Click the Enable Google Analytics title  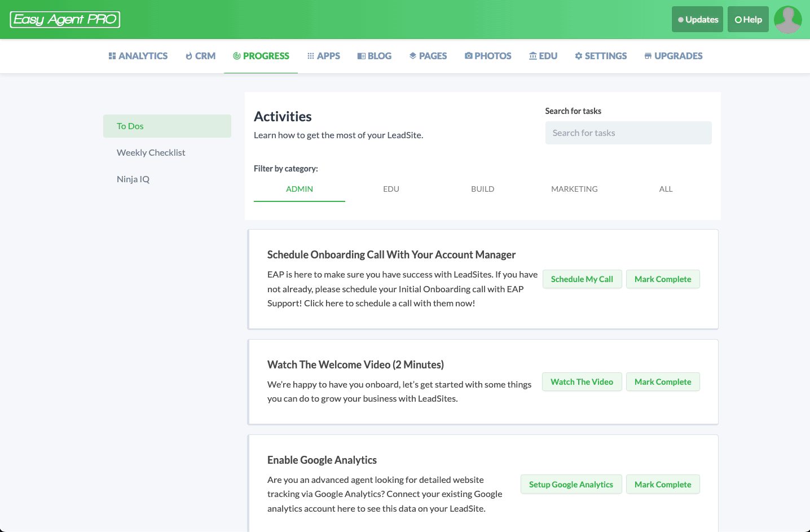[x=322, y=460]
